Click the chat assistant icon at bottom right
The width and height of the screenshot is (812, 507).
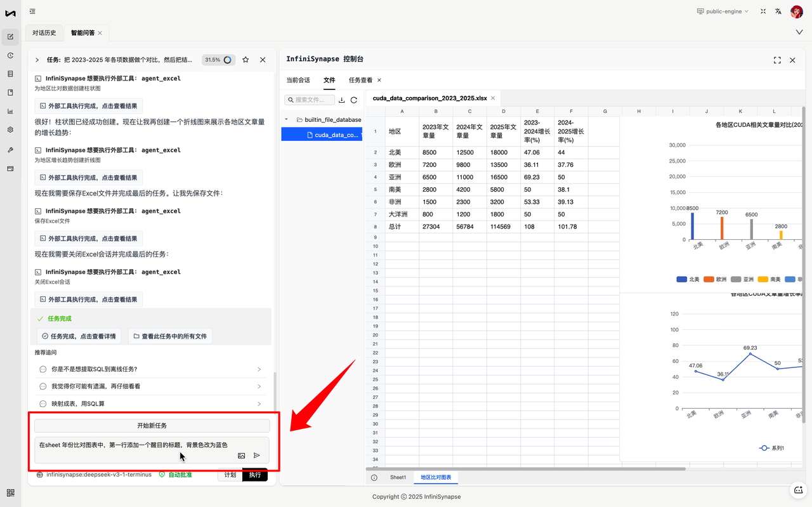798,490
